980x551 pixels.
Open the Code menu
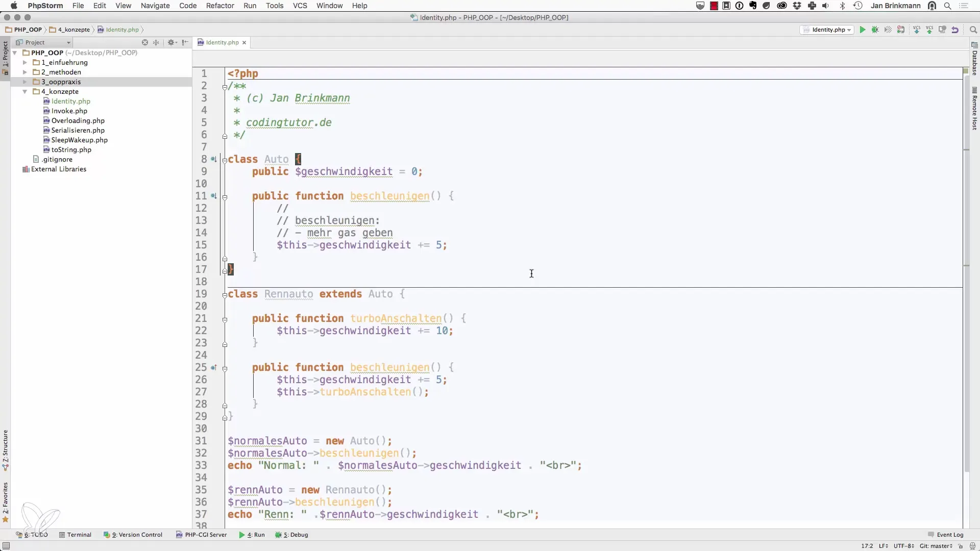pos(188,6)
